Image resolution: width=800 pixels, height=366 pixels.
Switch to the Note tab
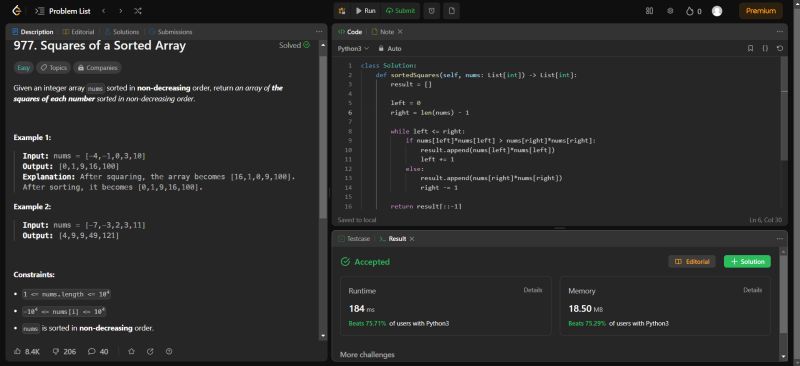pos(383,32)
